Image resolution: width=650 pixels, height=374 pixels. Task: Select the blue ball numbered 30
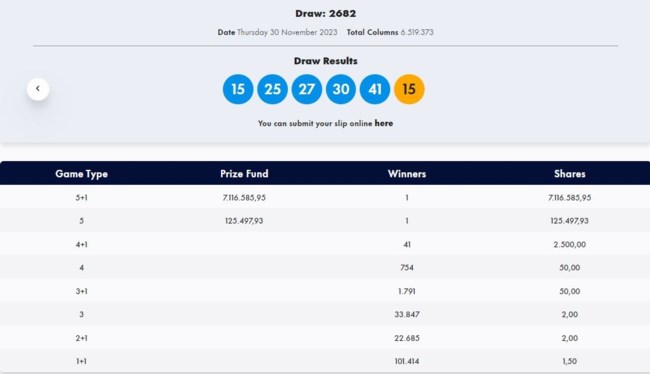click(x=341, y=89)
